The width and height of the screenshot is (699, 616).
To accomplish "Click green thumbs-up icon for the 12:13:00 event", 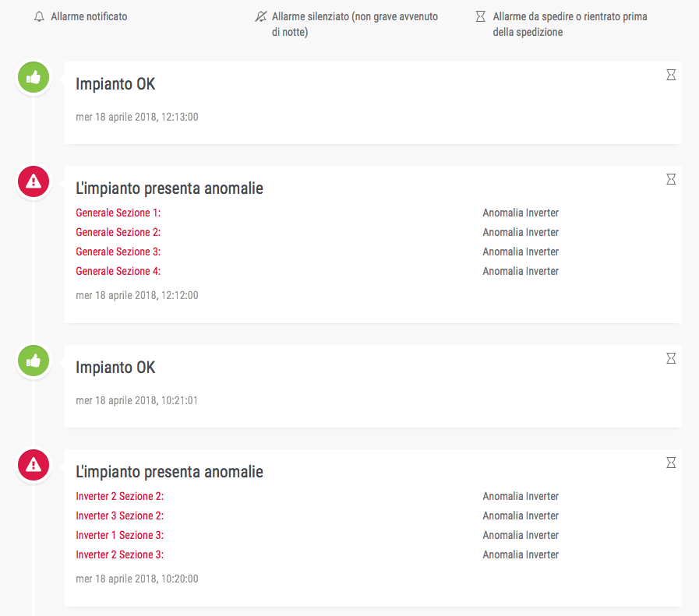I will pyautogui.click(x=34, y=77).
